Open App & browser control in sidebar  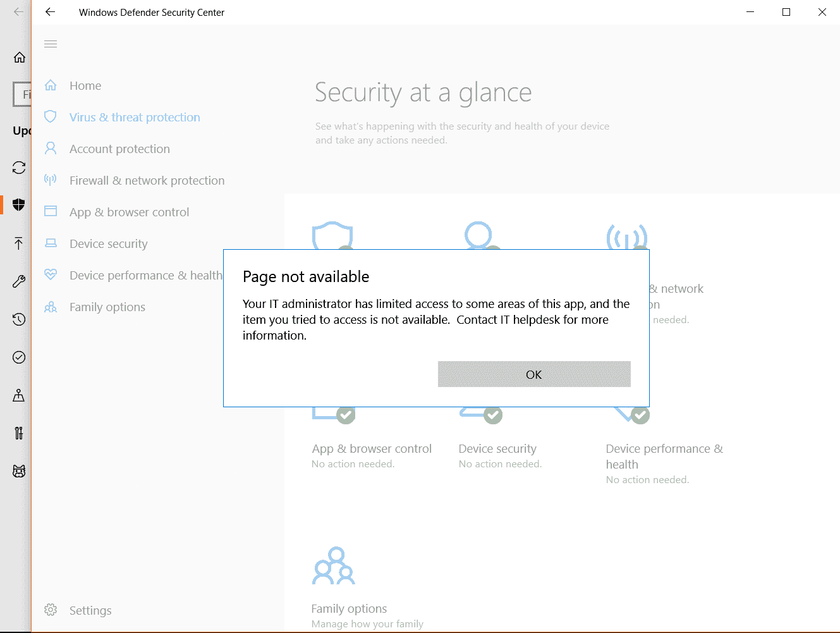[x=129, y=212]
